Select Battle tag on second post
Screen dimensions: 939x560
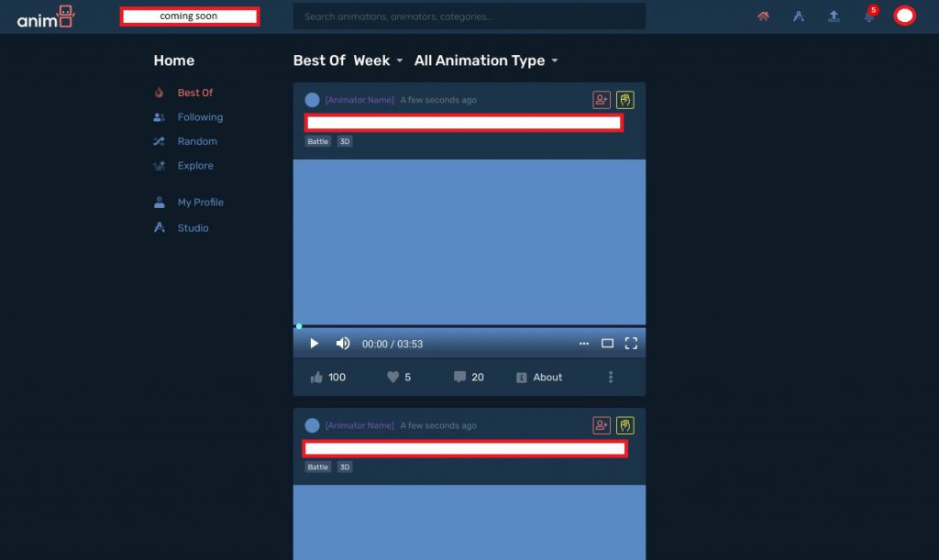(x=318, y=467)
